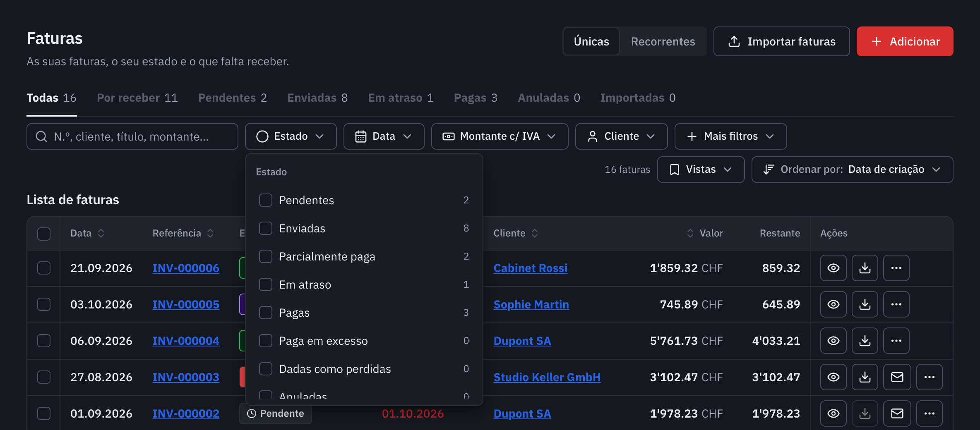Change Ordenar por Data de criação

tap(852, 170)
